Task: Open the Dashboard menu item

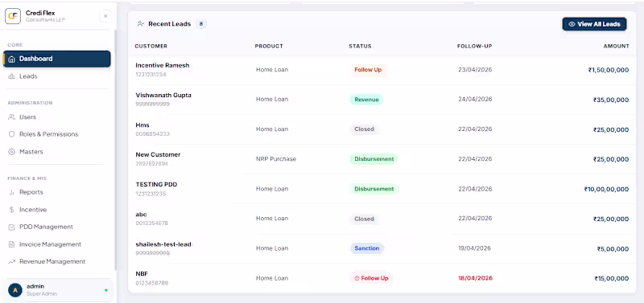Action: pyautogui.click(x=56, y=59)
